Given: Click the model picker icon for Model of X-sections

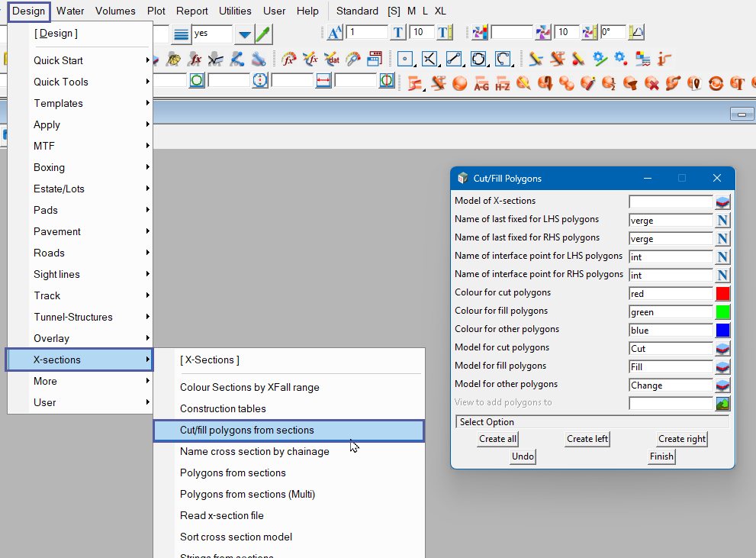Looking at the screenshot, I should click(x=722, y=202).
